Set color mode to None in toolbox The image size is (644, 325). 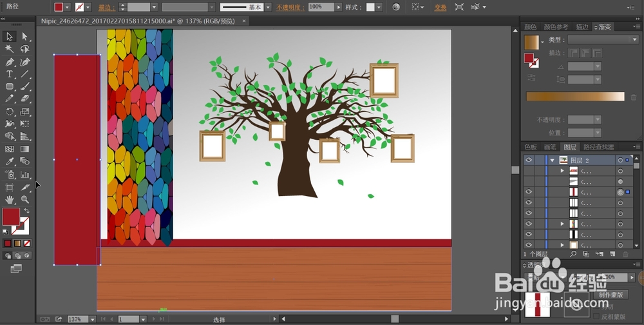pos(27,243)
